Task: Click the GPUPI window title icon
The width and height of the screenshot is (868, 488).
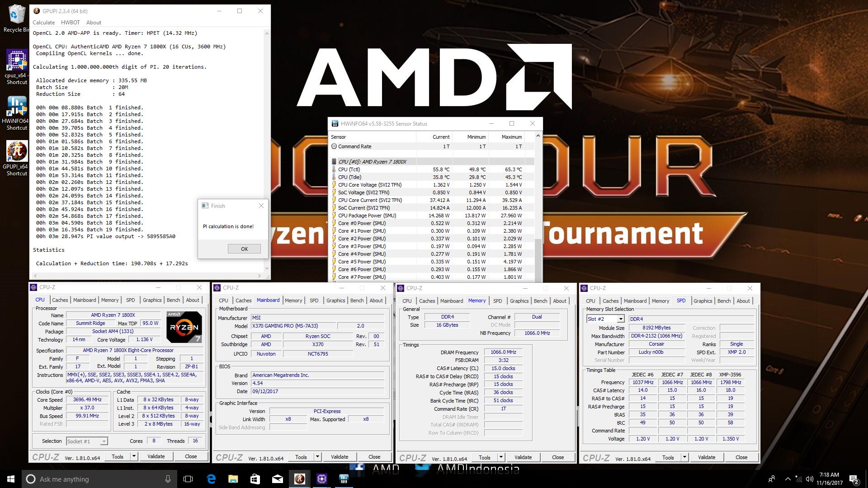Action: [36, 11]
